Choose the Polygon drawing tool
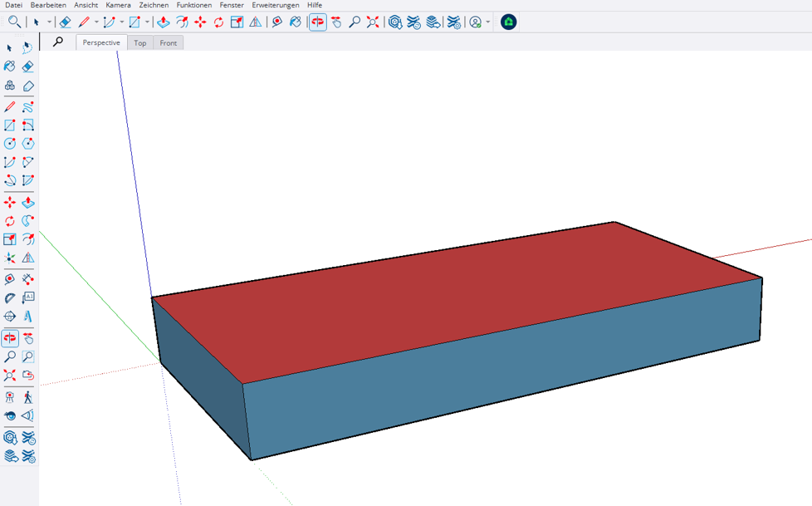This screenshot has width=812, height=506. click(x=28, y=144)
